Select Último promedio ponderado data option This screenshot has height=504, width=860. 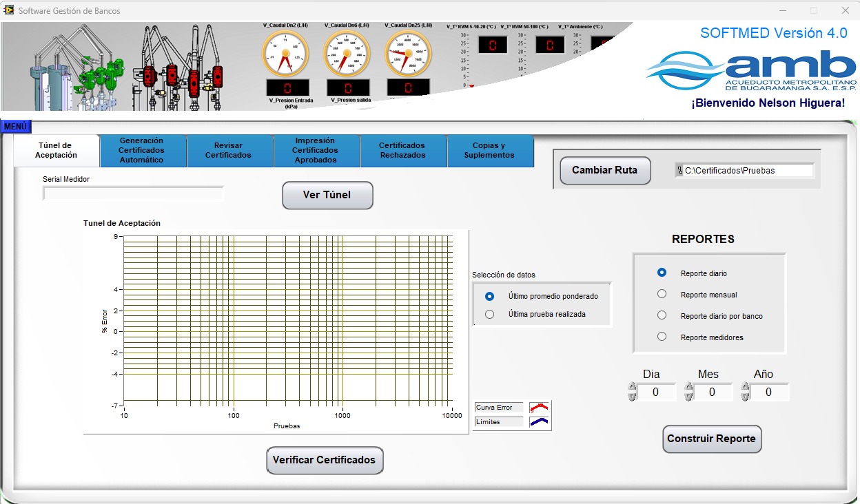pos(489,296)
